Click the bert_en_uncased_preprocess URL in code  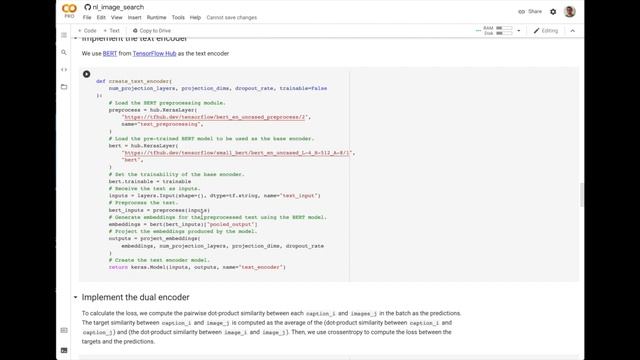(214, 117)
